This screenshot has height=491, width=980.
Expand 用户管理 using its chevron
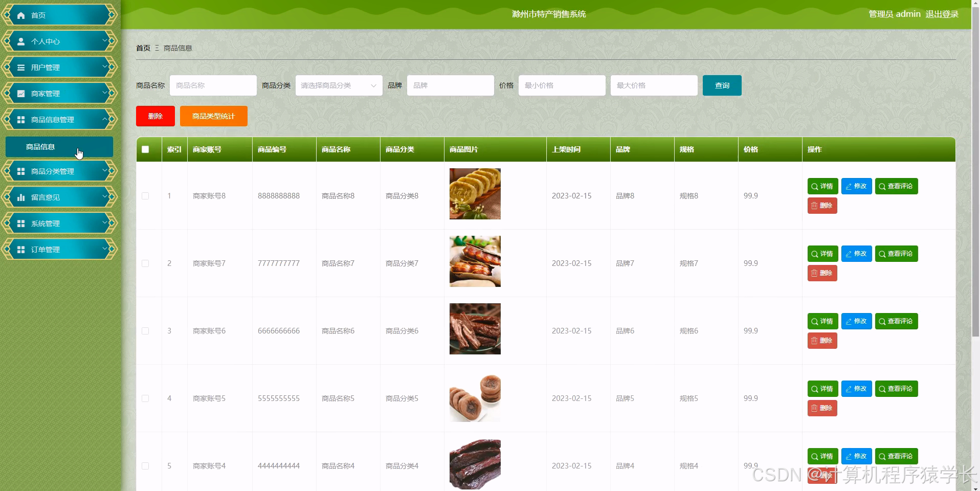(105, 66)
